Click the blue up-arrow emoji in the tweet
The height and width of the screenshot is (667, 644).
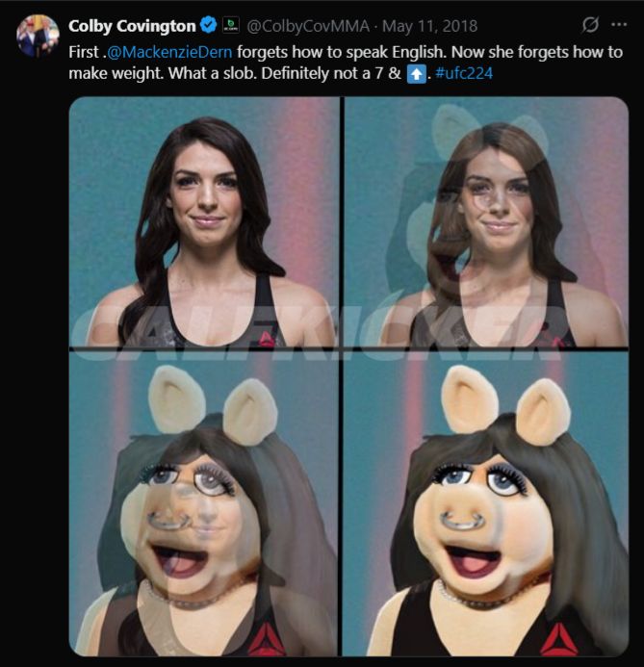pyautogui.click(x=416, y=74)
